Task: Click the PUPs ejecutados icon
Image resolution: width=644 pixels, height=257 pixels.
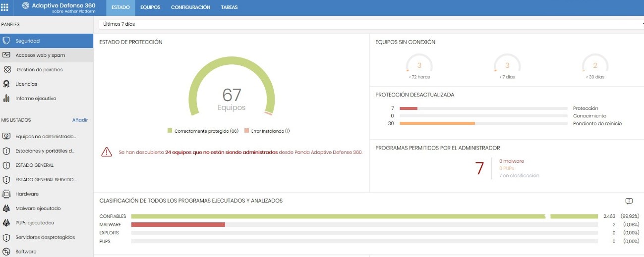Action: pos(7,222)
